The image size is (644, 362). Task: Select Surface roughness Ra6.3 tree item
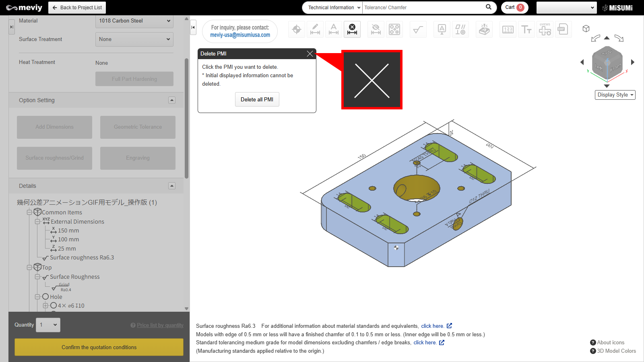pyautogui.click(x=78, y=257)
